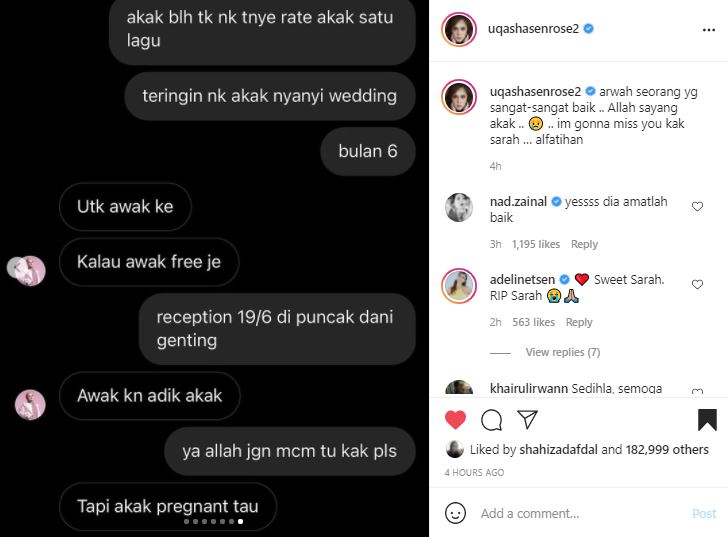Share post via paper plane icon
The width and height of the screenshot is (728, 537).
527,420
